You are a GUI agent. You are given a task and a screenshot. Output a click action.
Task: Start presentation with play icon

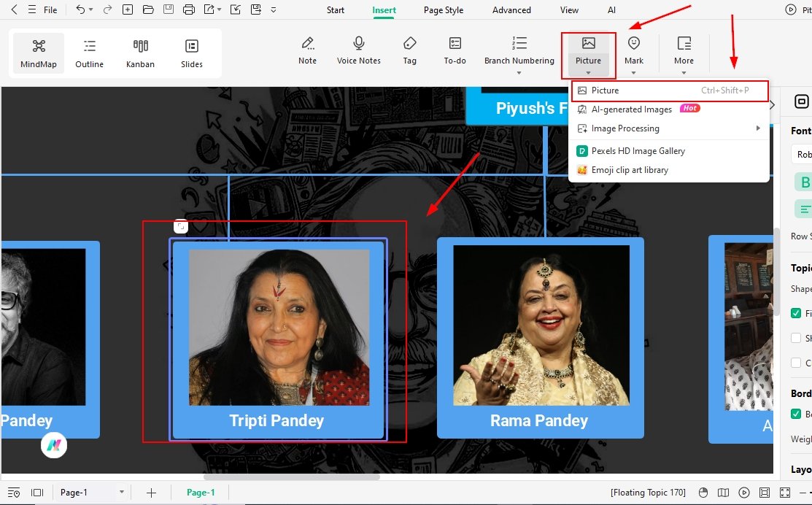(744, 493)
